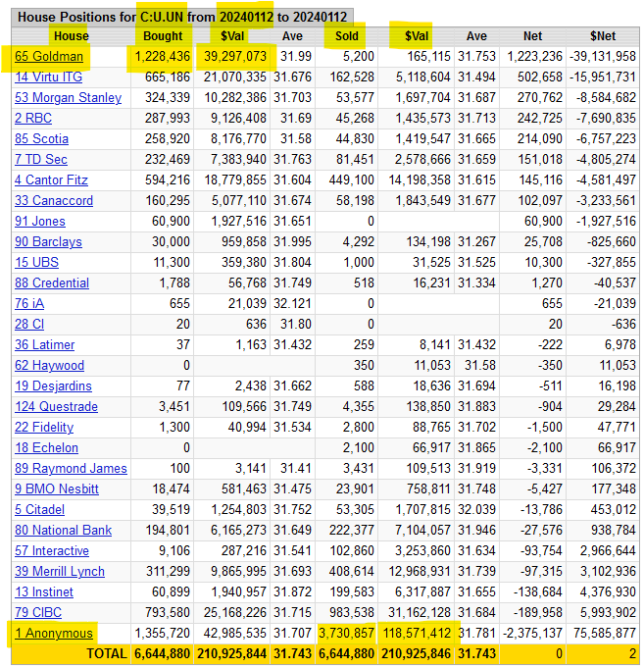Select Goldman bought value 1,228,436
This screenshot has height=668, width=644.
162,56
